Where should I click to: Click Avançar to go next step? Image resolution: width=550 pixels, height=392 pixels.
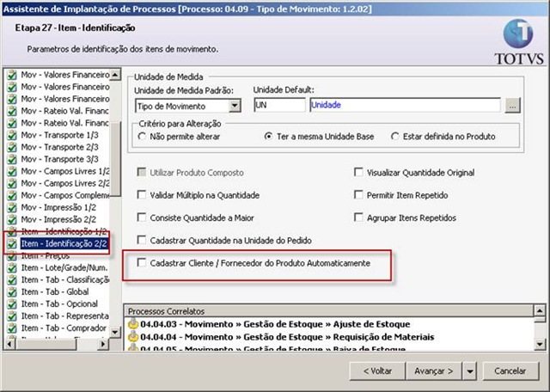point(433,371)
